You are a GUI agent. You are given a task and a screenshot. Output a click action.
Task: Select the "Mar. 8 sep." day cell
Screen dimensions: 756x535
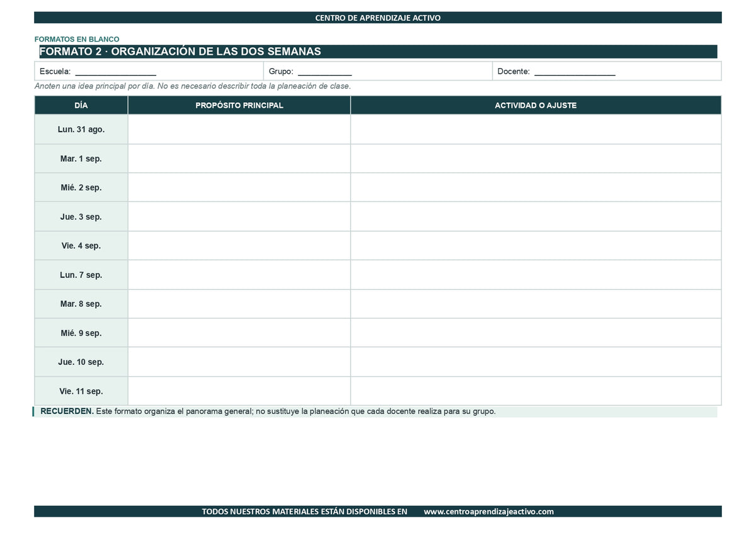[x=81, y=304]
